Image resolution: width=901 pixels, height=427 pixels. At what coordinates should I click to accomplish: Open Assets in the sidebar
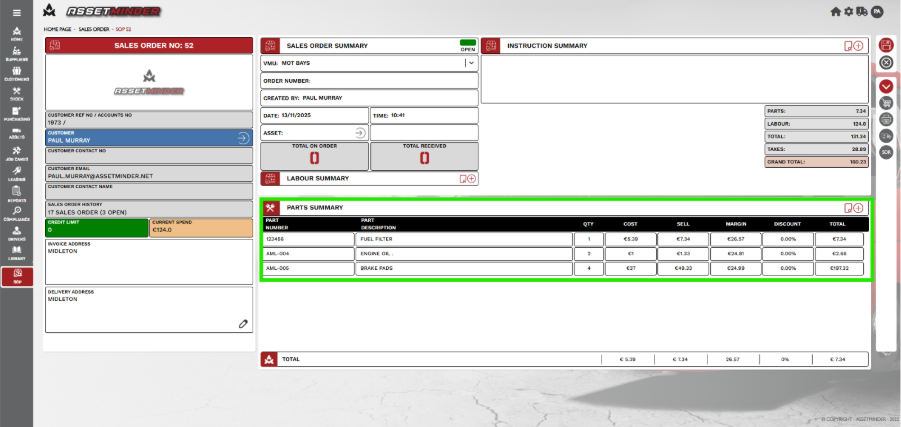[17, 134]
